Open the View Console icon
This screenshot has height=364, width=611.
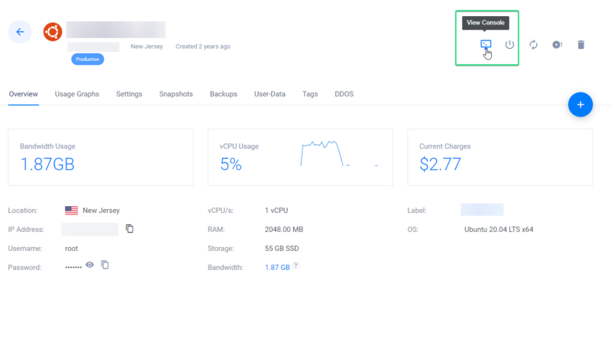(485, 45)
